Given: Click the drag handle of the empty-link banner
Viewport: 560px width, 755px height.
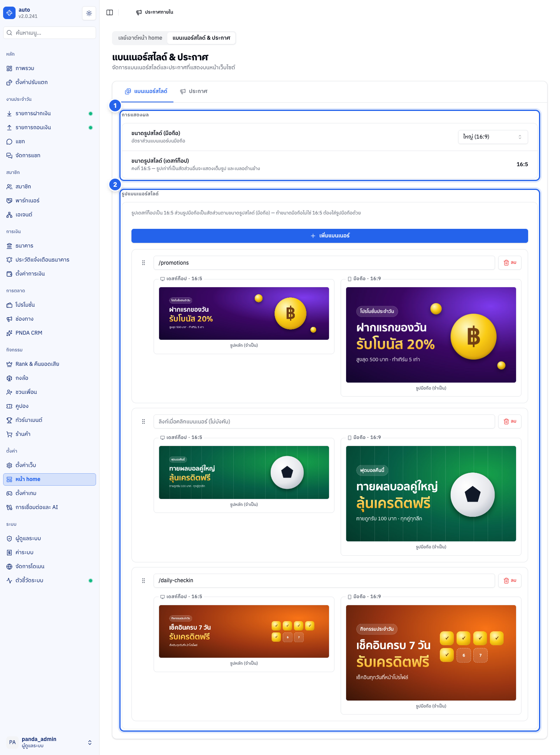Looking at the screenshot, I should (143, 421).
